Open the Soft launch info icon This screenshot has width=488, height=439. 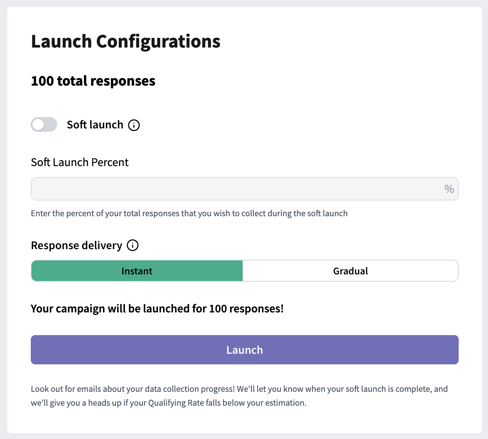(134, 125)
